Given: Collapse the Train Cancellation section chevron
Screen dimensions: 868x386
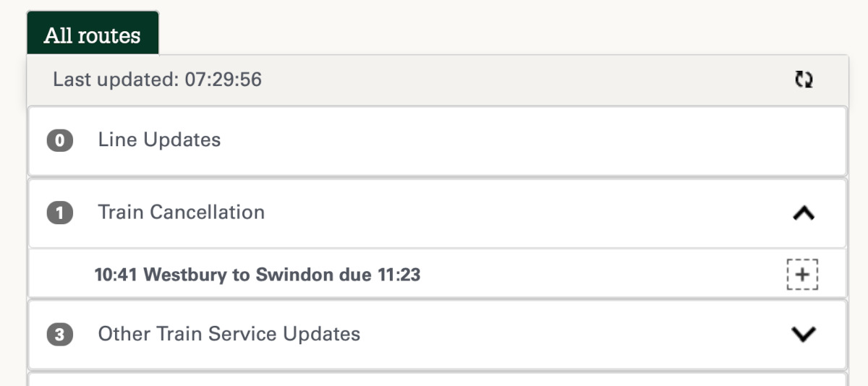Looking at the screenshot, I should tap(804, 213).
